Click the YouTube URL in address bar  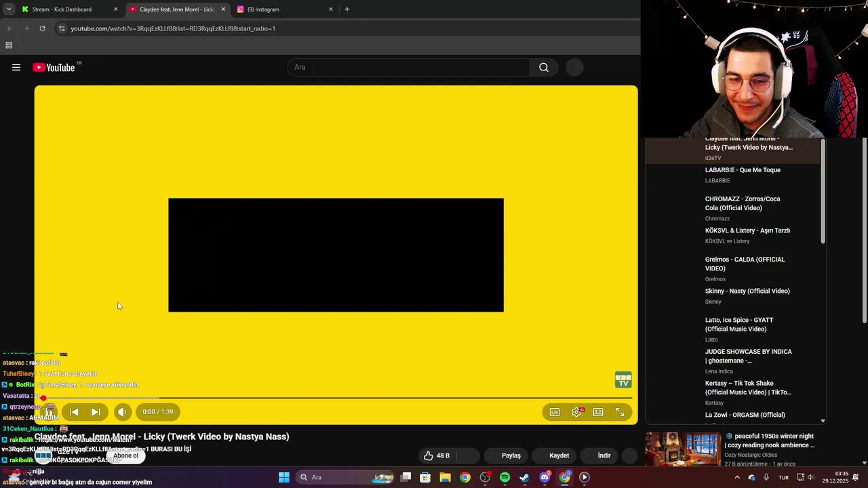[x=173, y=28]
